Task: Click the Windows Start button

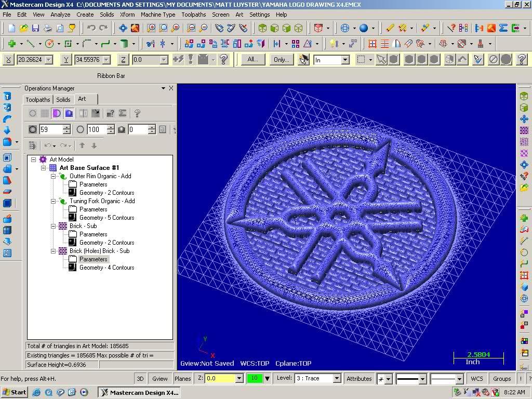Action: pyautogui.click(x=14, y=393)
